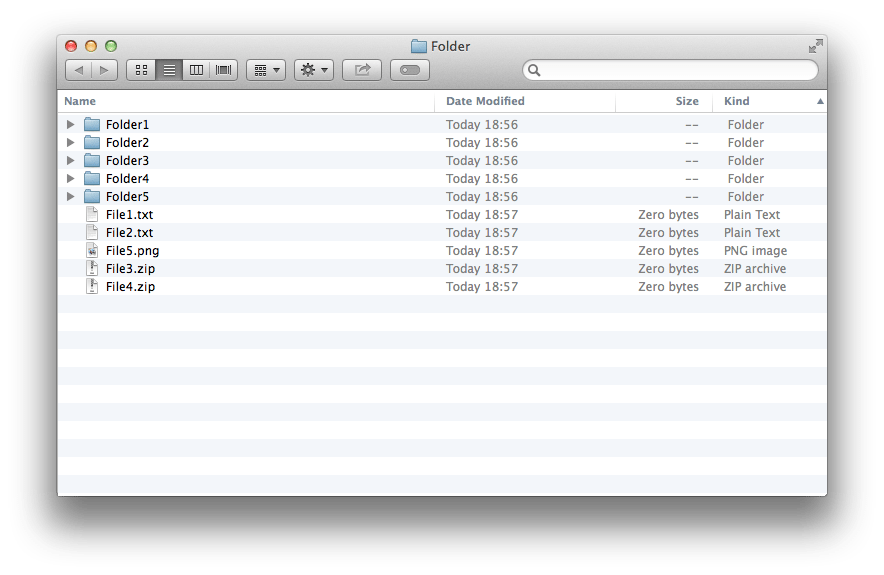Image resolution: width=884 pixels, height=575 pixels.
Task: Expand Folder3 disclosure triangle
Action: [x=70, y=160]
